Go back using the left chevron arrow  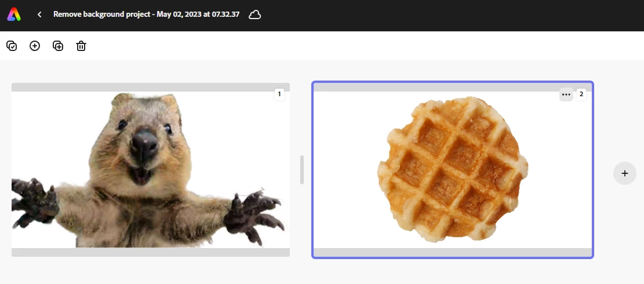(39, 14)
